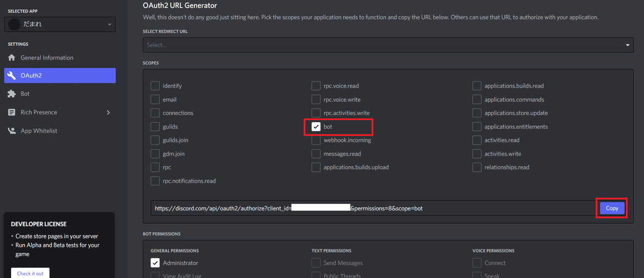Click the Bot Permissions section label
This screenshot has width=644, height=278.
coord(162,234)
